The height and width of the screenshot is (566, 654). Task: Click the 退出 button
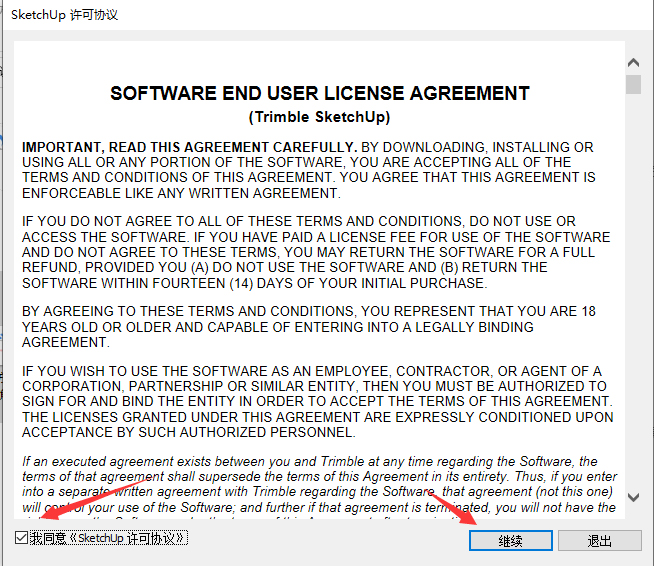(x=599, y=541)
